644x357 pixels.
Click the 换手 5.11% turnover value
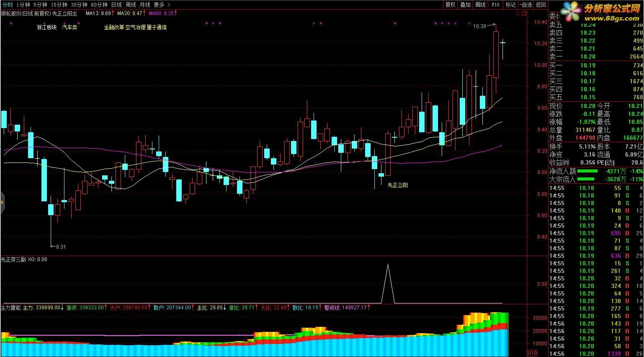(588, 147)
